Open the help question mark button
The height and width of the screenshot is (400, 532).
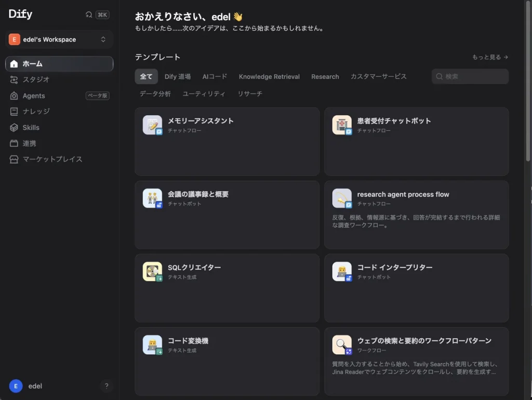[107, 386]
